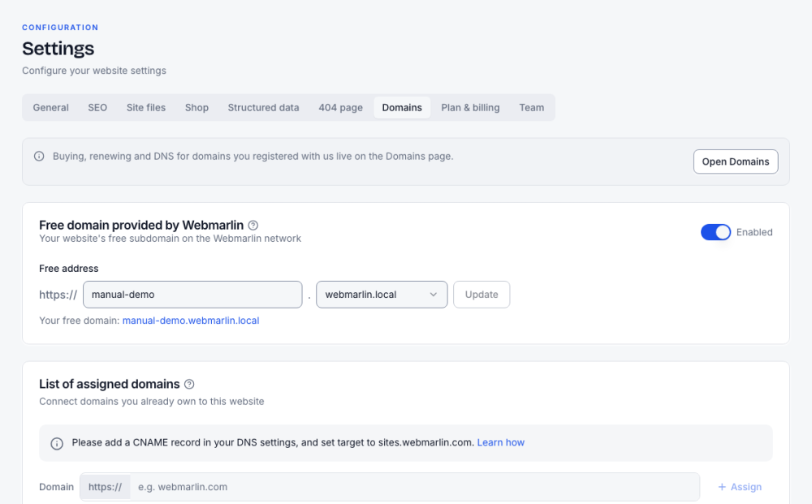Image resolution: width=812 pixels, height=504 pixels.
Task: Click info icon in the CNAME record notice
Action: [x=57, y=443]
